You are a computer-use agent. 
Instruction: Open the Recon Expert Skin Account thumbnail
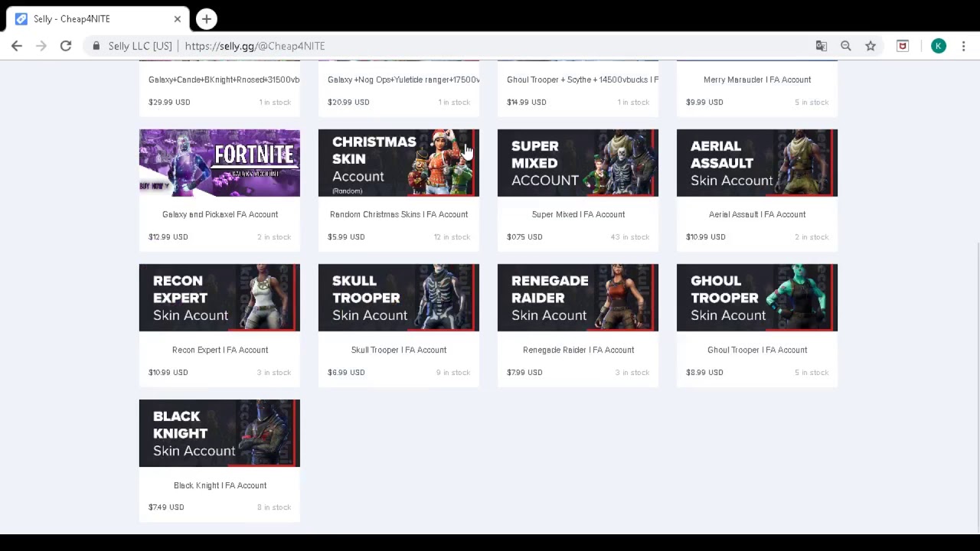tap(220, 298)
